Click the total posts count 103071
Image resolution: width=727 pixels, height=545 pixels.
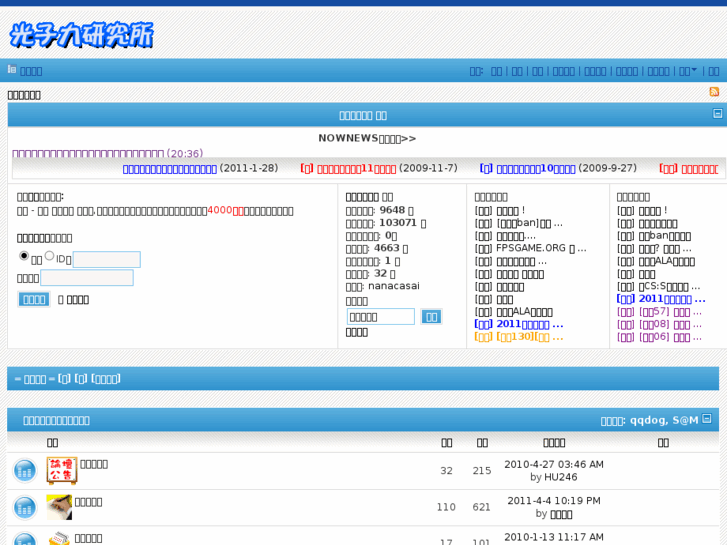[398, 223]
